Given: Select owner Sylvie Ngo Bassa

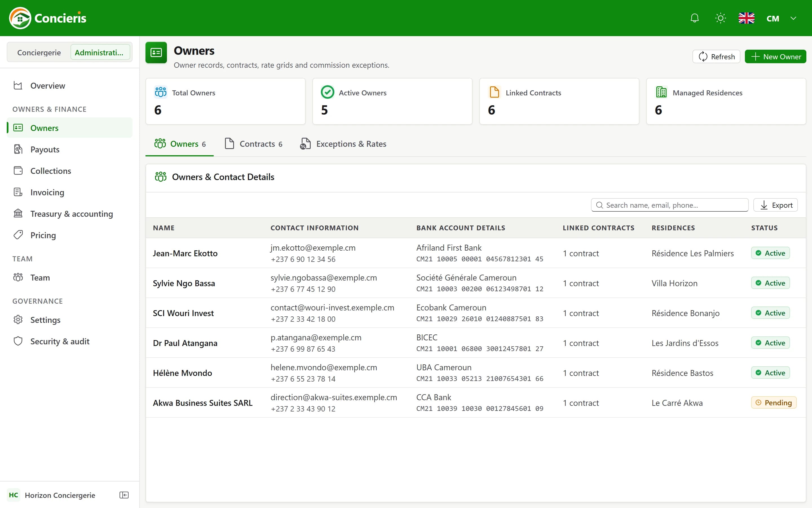Looking at the screenshot, I should (x=184, y=283).
